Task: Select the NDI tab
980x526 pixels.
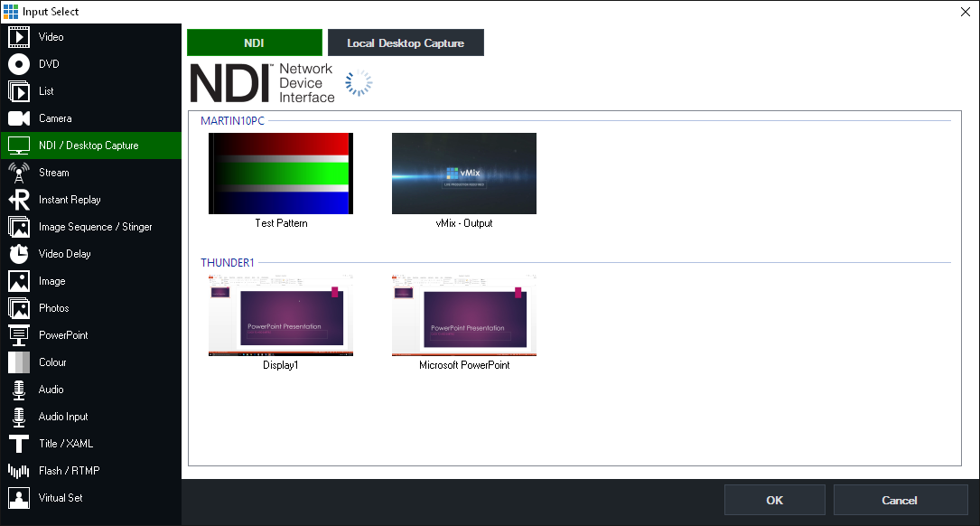Action: (254, 42)
